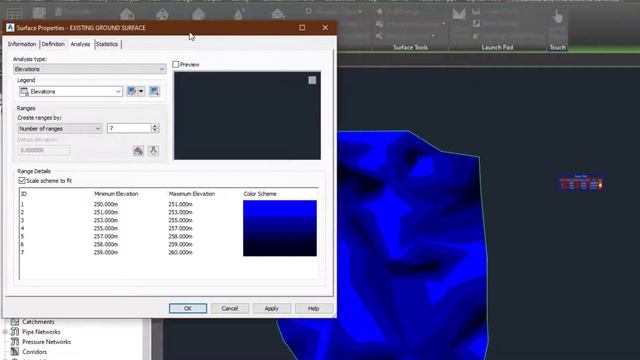Click the bright blue top color band
Viewport: 640px width, 360px height.
(x=280, y=204)
